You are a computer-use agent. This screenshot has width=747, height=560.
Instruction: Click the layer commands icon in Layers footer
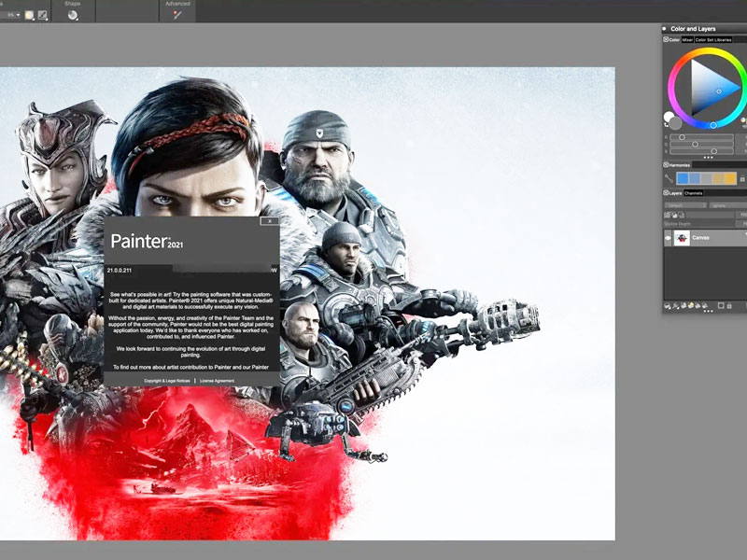point(668,306)
